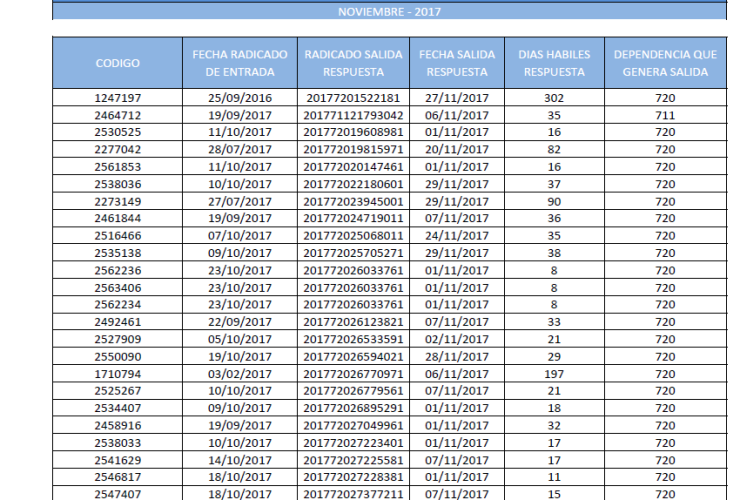Viewport: 740px width, 500px height.
Task: Select codigo cell 1710794
Action: click(118, 374)
